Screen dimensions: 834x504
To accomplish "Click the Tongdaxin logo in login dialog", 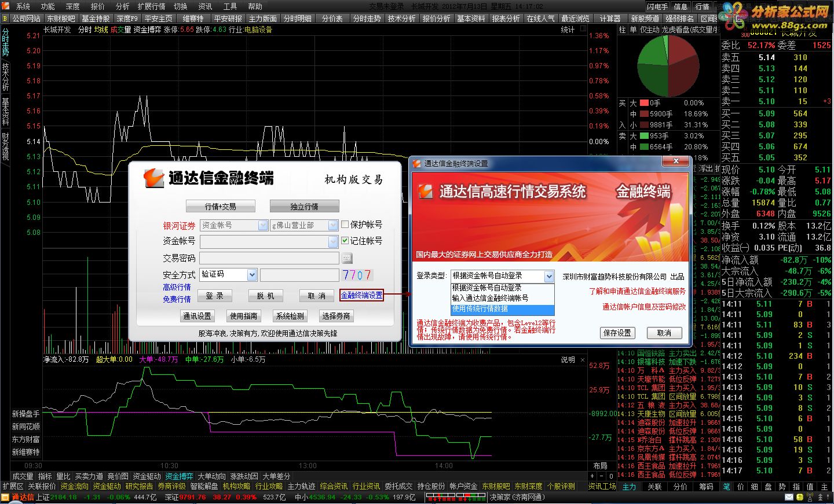I will pyautogui.click(x=153, y=178).
